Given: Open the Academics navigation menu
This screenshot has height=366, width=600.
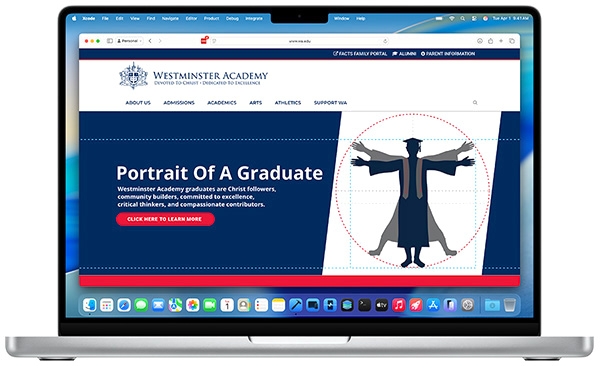Looking at the screenshot, I should pos(222,103).
